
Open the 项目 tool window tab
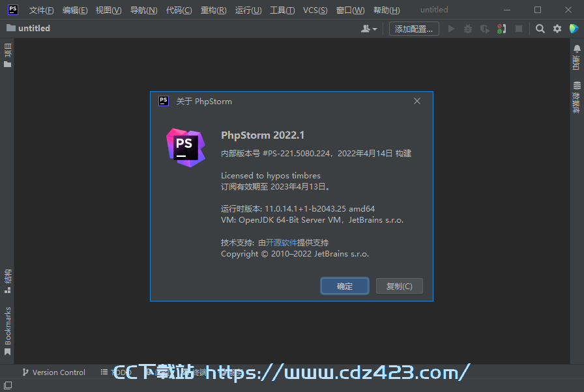7,55
